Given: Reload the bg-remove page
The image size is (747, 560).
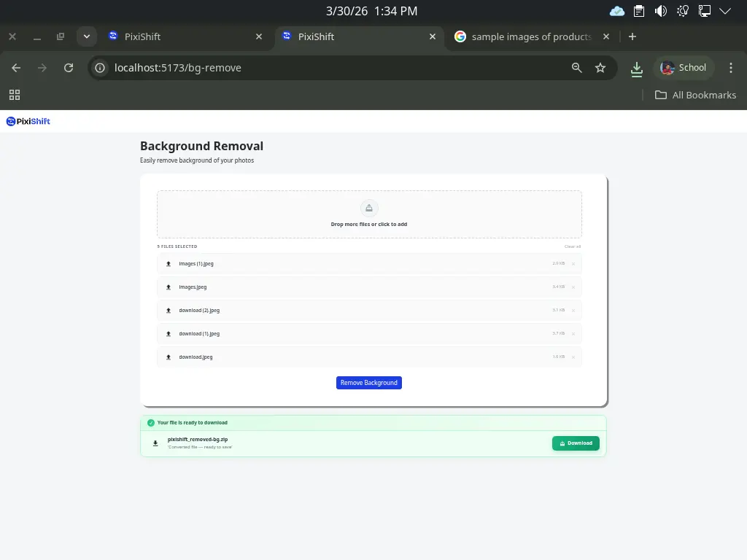Looking at the screenshot, I should coord(69,68).
